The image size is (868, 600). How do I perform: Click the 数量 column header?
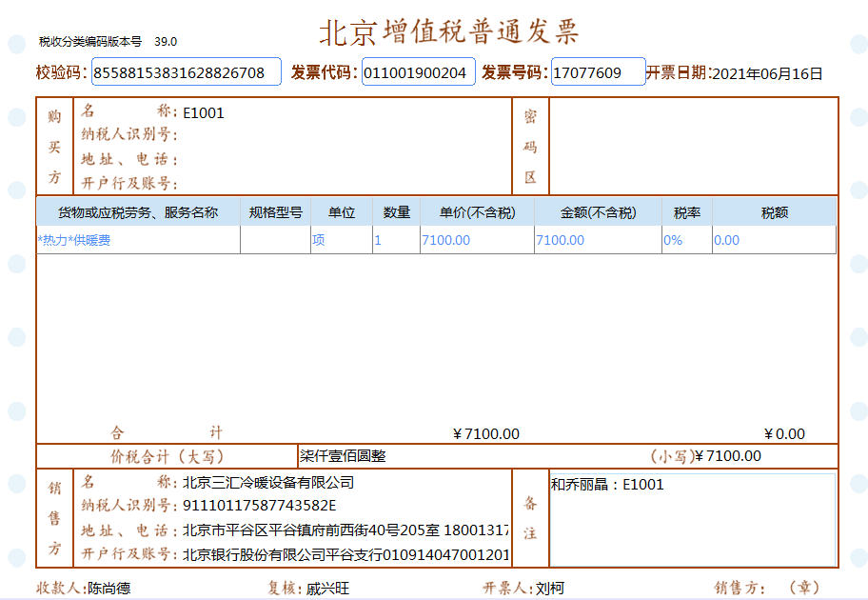[396, 212]
